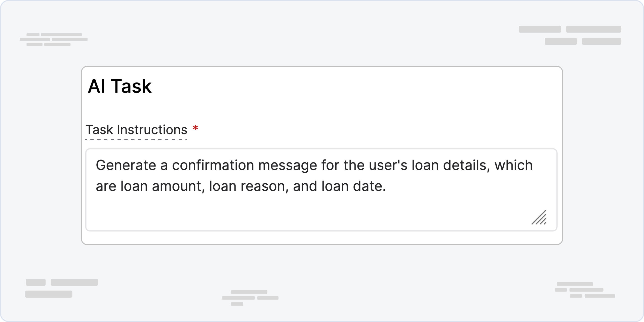Click the phrase "loan amount" in the textarea
The width and height of the screenshot is (644, 322).
(161, 186)
